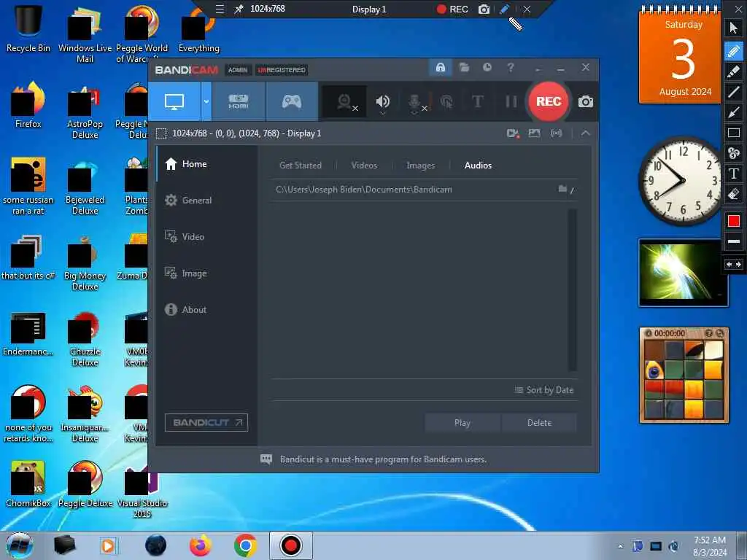Click the lock icon in Bandicam title bar
The image size is (747, 560).
tap(440, 67)
